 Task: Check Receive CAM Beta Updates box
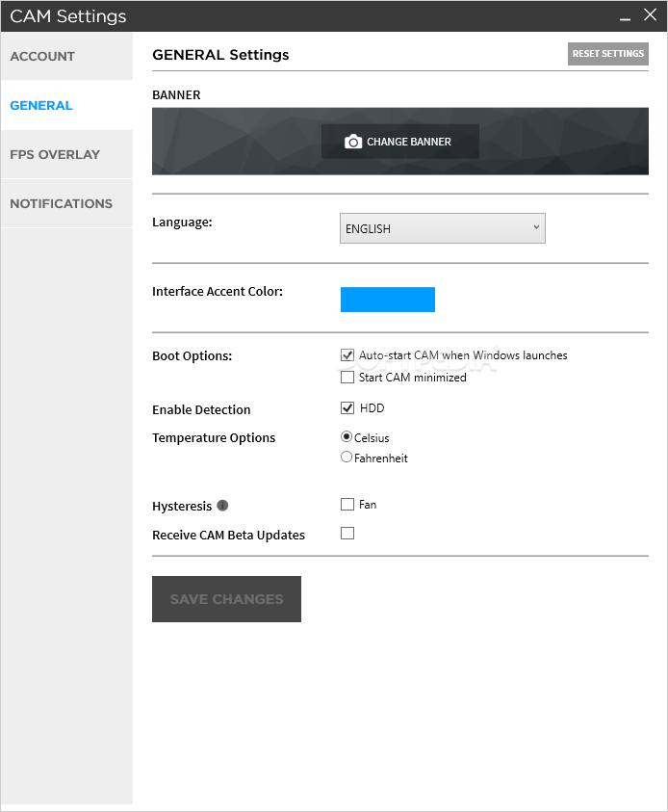347,534
